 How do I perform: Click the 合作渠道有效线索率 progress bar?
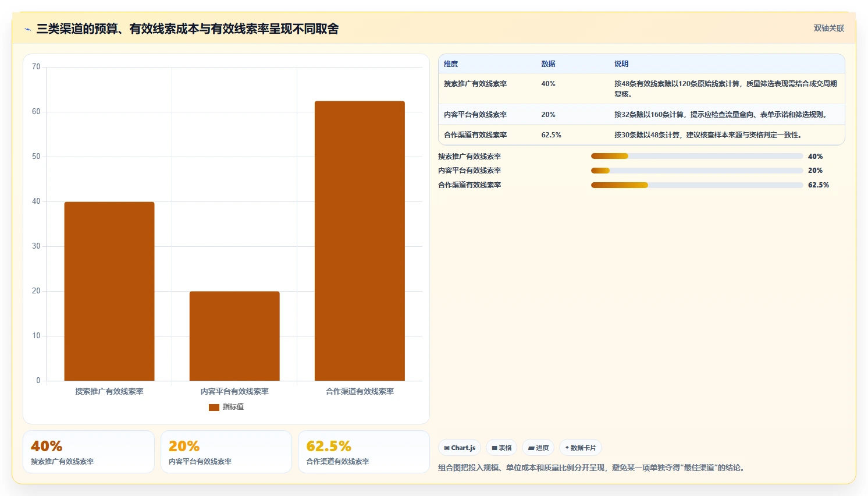(697, 185)
